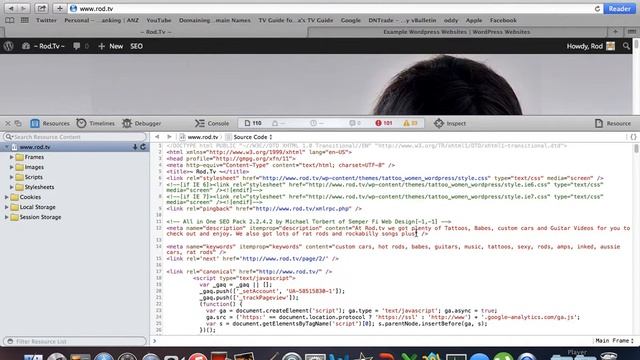Click the plus button beside address bar
The height and width of the screenshot is (360, 640).
(x=60, y=8)
